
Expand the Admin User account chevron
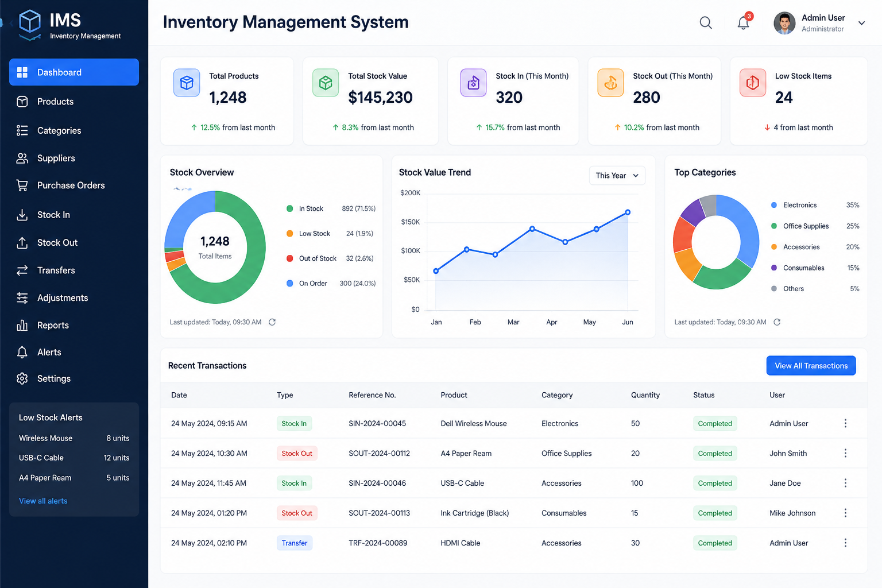click(x=861, y=23)
